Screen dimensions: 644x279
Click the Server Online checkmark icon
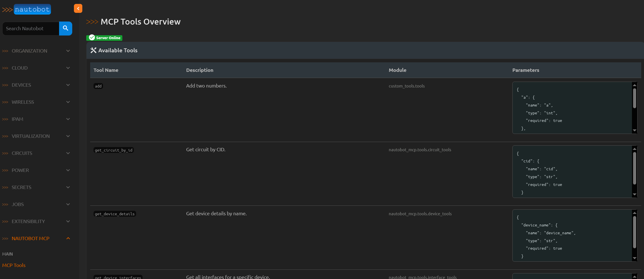click(92, 37)
